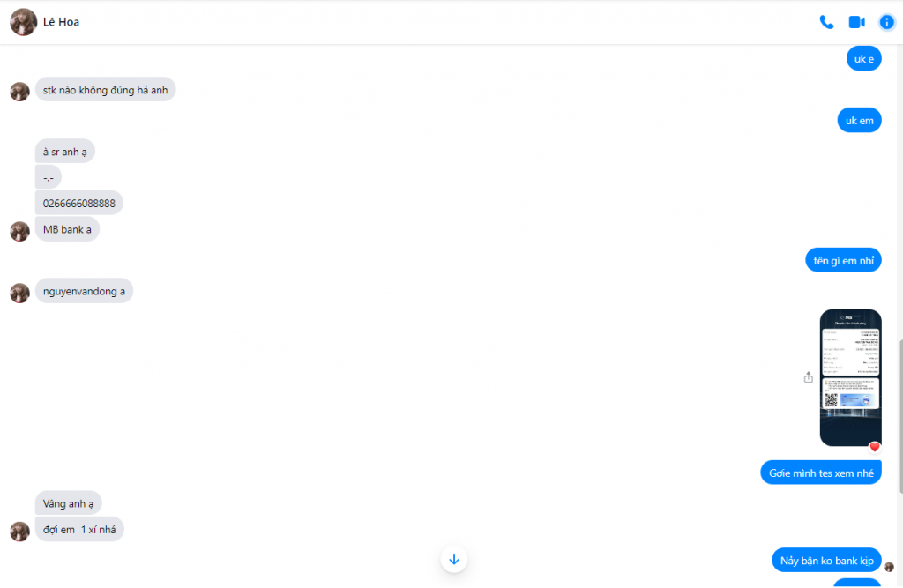The image size is (903, 588).
Task: Click the 'Gơie mình tes xem nhé' bubble
Action: 821,473
